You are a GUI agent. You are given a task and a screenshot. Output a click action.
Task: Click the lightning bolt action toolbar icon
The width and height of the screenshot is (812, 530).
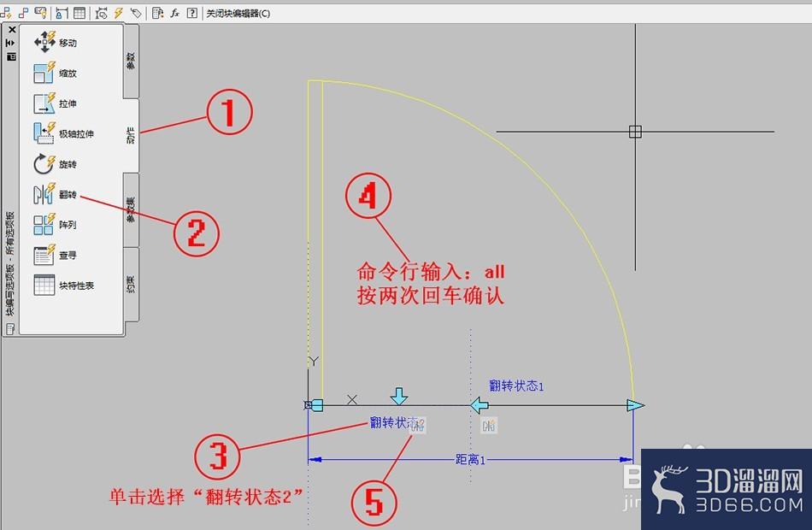pos(119,14)
